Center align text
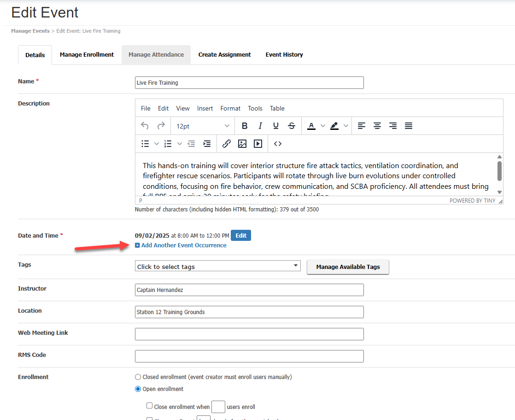The width and height of the screenshot is (515, 420). [377, 126]
